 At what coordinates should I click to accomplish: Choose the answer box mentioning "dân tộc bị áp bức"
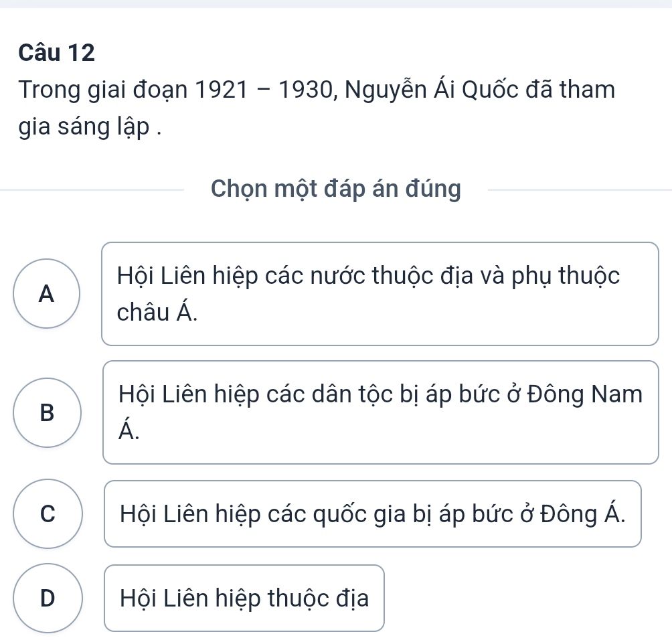tap(380, 412)
